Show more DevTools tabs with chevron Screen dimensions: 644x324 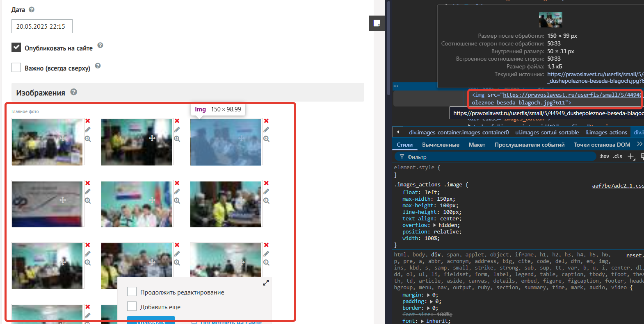(x=639, y=144)
